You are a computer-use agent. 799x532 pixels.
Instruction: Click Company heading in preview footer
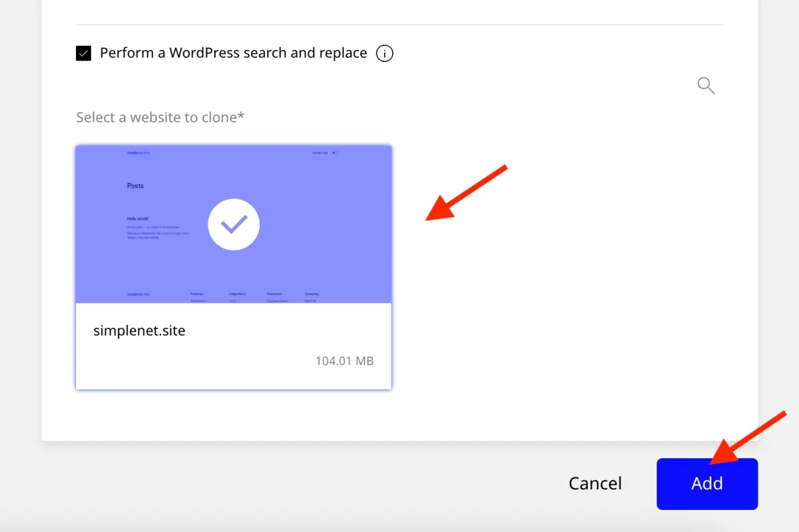tap(313, 294)
